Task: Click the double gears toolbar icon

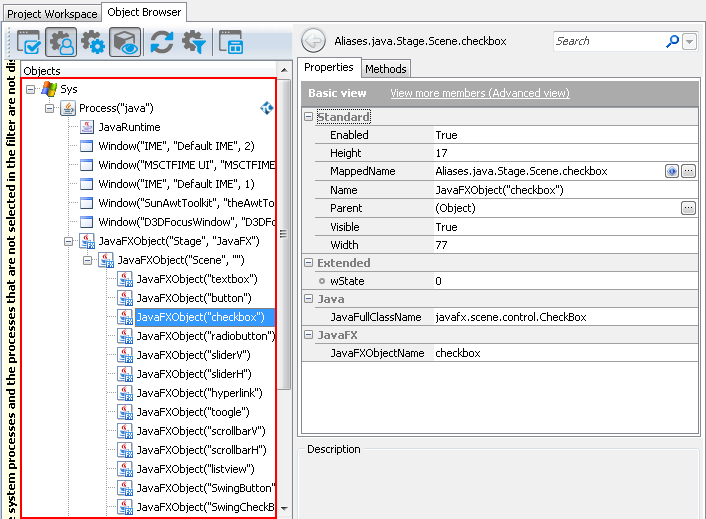Action: point(92,42)
